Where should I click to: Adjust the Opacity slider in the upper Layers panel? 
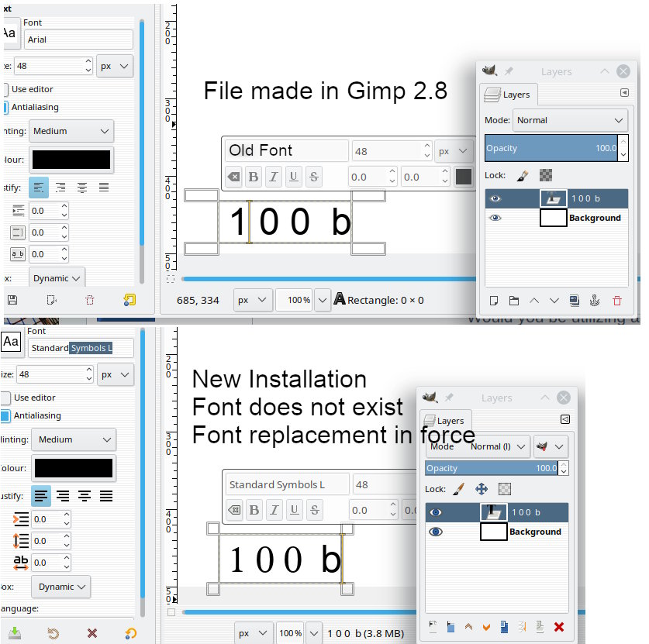pos(551,148)
